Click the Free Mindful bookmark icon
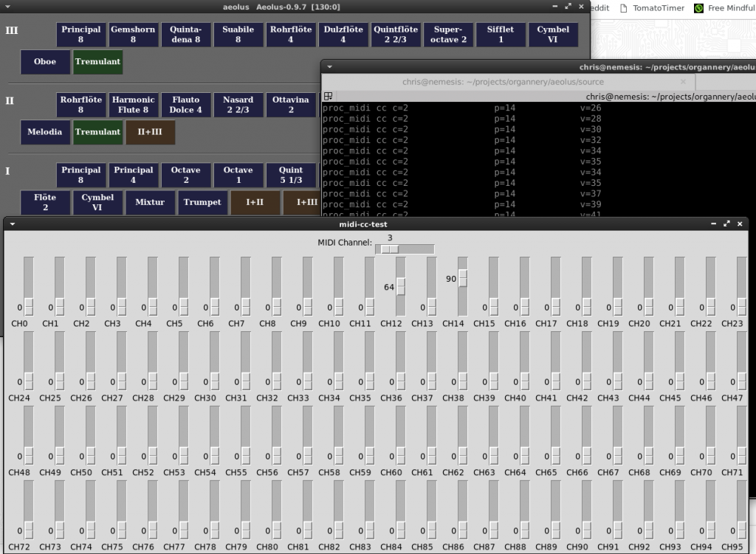Viewport: 756px width, 554px height. [697, 8]
